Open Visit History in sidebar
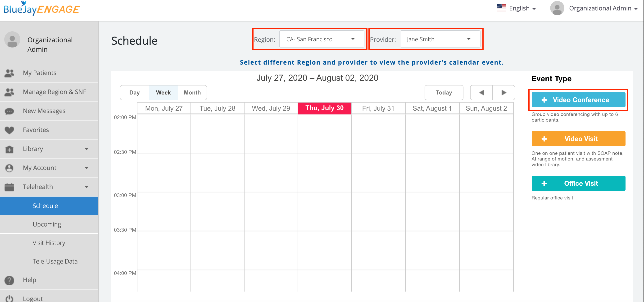 click(49, 243)
